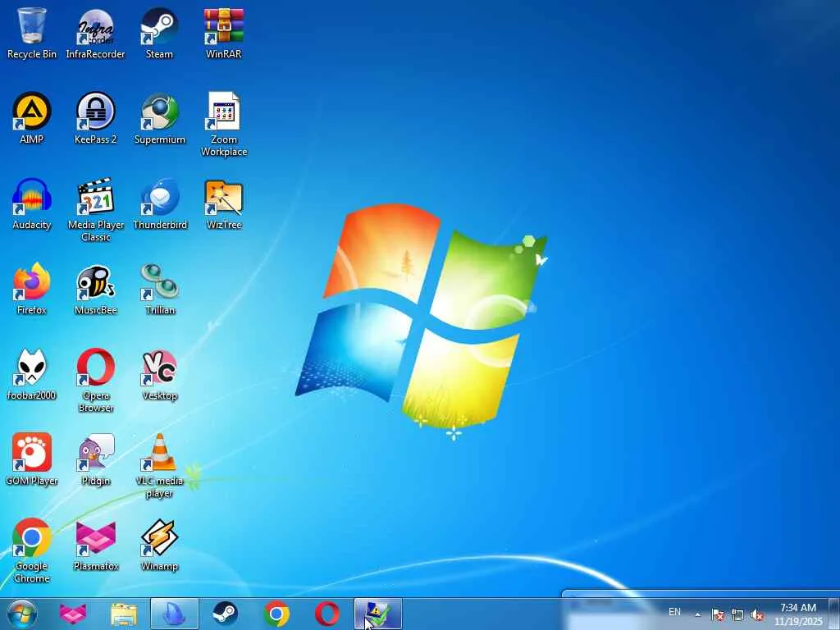Open the network status tray icon
The height and width of the screenshot is (630, 840).
tap(737, 614)
